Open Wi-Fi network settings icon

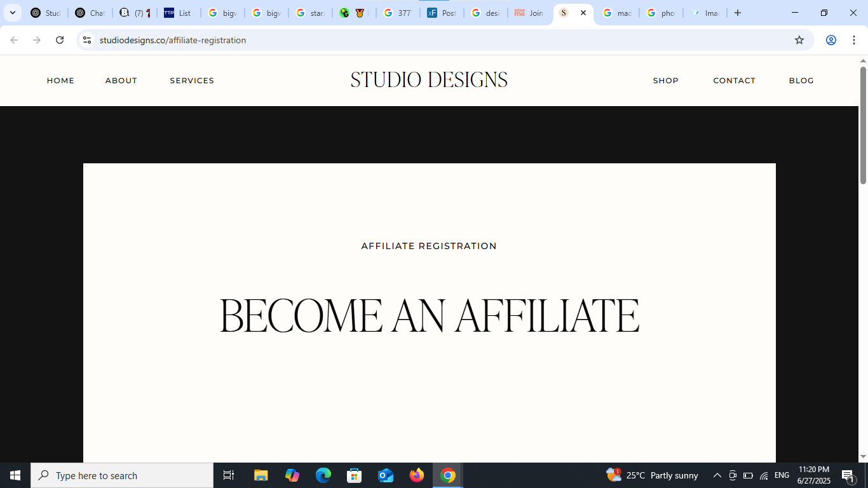point(764,475)
